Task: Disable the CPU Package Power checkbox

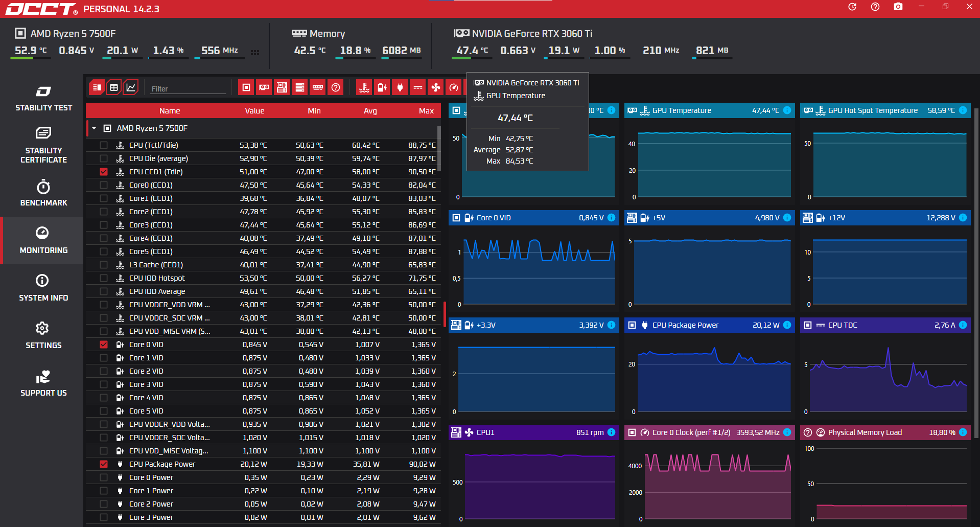Action: tap(104, 464)
